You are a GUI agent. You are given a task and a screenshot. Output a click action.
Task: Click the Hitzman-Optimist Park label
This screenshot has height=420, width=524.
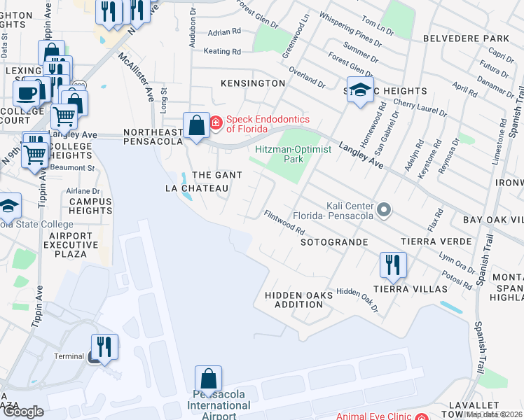(293, 154)
